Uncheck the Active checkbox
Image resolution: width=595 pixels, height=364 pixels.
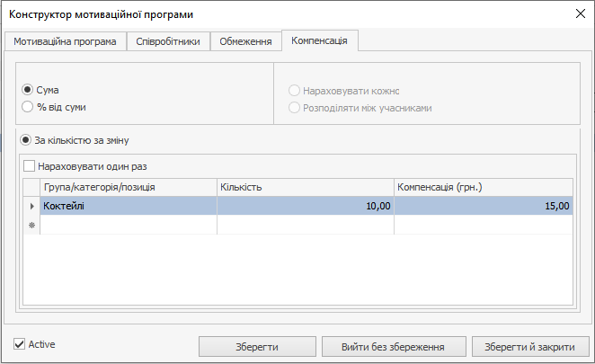(x=20, y=344)
